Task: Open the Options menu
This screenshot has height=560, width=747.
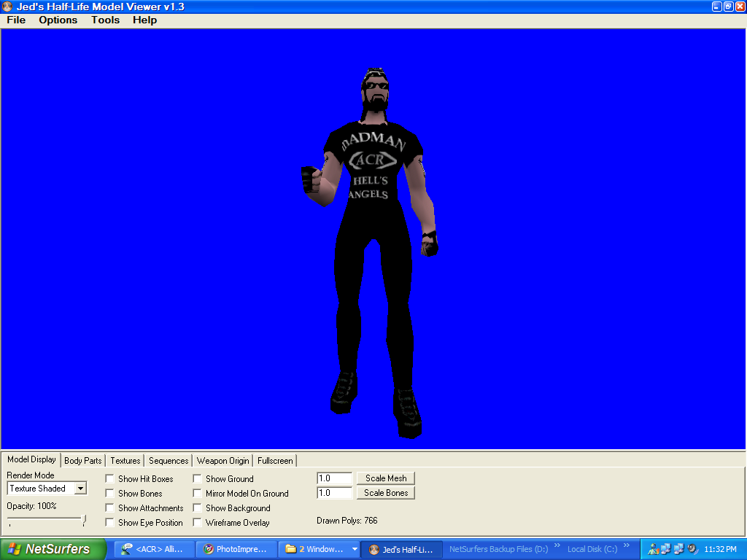Action: pos(58,20)
